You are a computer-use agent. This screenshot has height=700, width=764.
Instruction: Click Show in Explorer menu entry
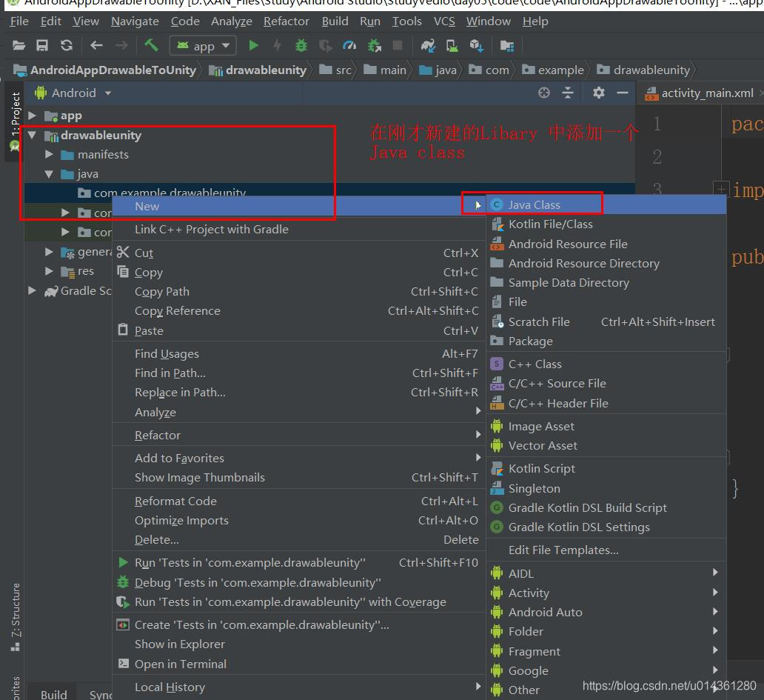coord(298,644)
